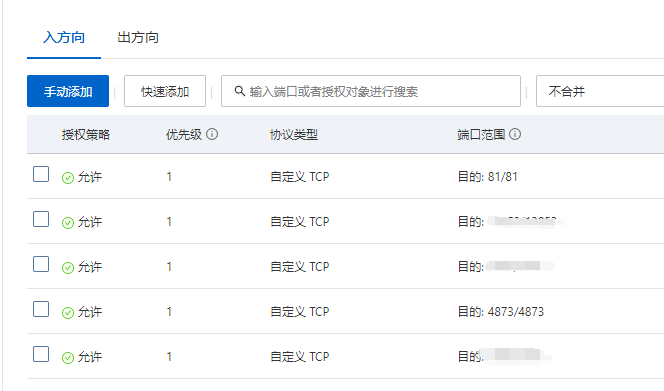Check the box for the third rule row

click(x=41, y=264)
